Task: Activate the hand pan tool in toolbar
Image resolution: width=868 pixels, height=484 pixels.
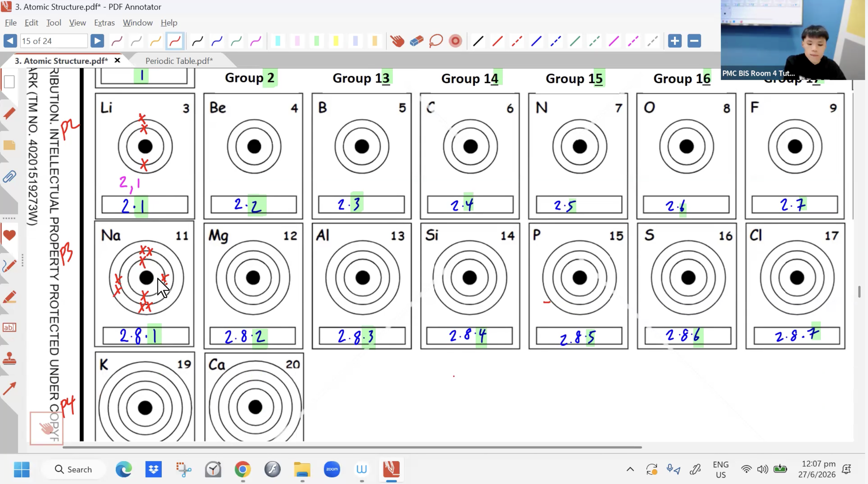Action: click(x=397, y=41)
